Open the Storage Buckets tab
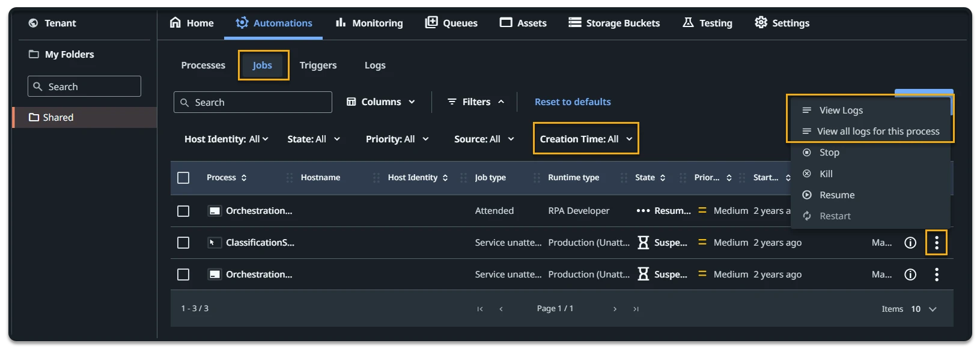Image resolution: width=980 pixels, height=349 pixels. (x=614, y=23)
